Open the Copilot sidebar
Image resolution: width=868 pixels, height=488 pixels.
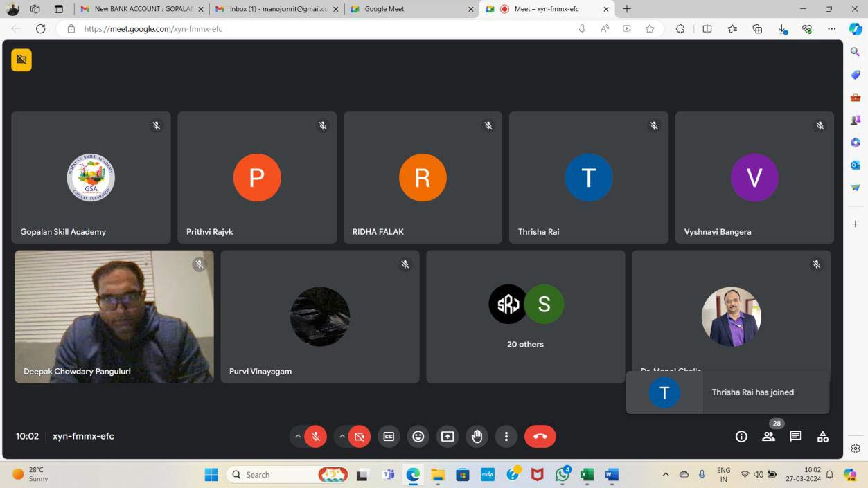coord(856,28)
